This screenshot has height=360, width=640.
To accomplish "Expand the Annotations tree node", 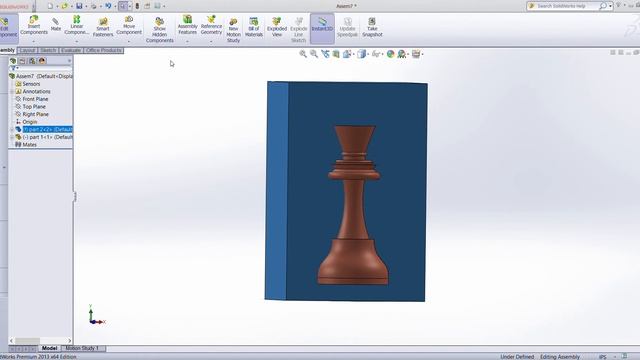I will pyautogui.click(x=12, y=91).
